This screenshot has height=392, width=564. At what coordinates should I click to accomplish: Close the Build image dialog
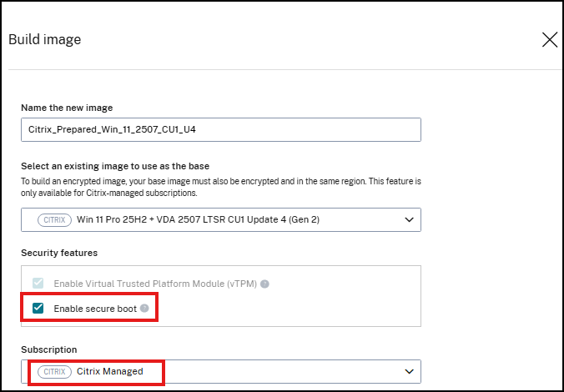[550, 39]
